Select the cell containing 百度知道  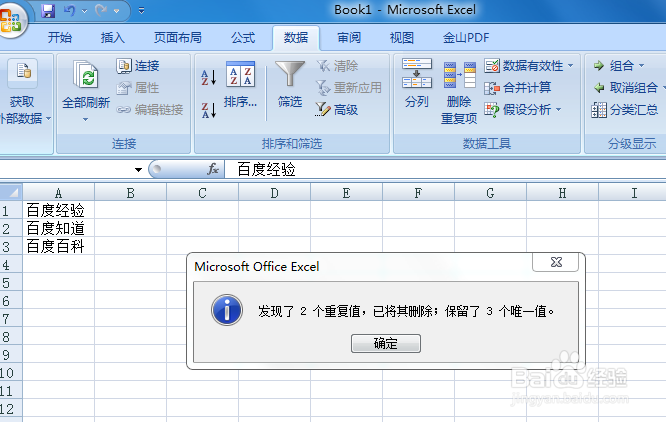(x=59, y=228)
